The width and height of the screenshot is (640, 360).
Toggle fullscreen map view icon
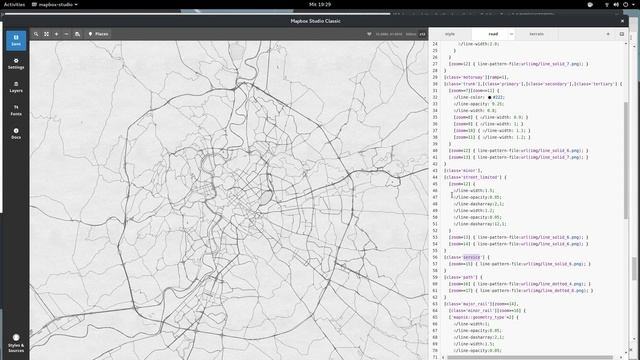[46, 34]
